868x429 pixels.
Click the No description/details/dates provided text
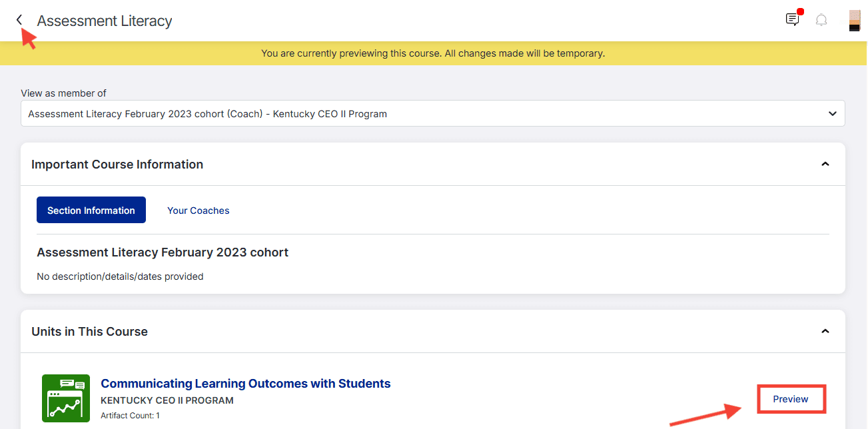point(120,276)
